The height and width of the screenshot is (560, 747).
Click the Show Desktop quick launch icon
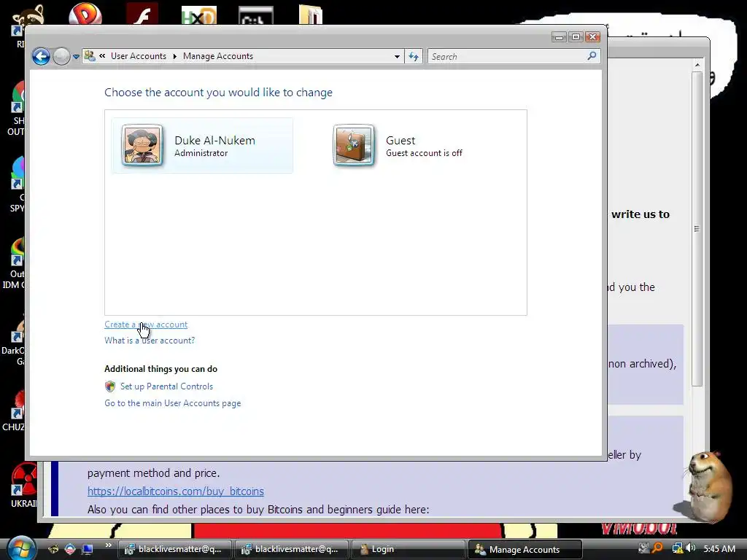tap(88, 549)
